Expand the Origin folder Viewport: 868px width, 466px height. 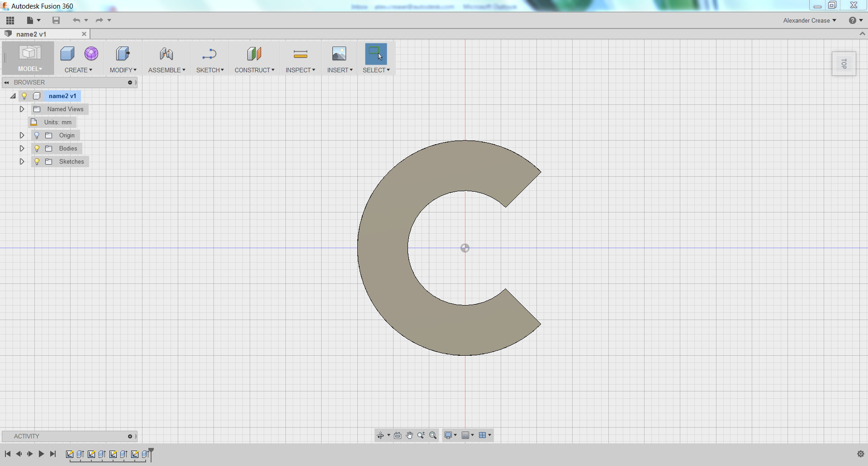tap(22, 135)
